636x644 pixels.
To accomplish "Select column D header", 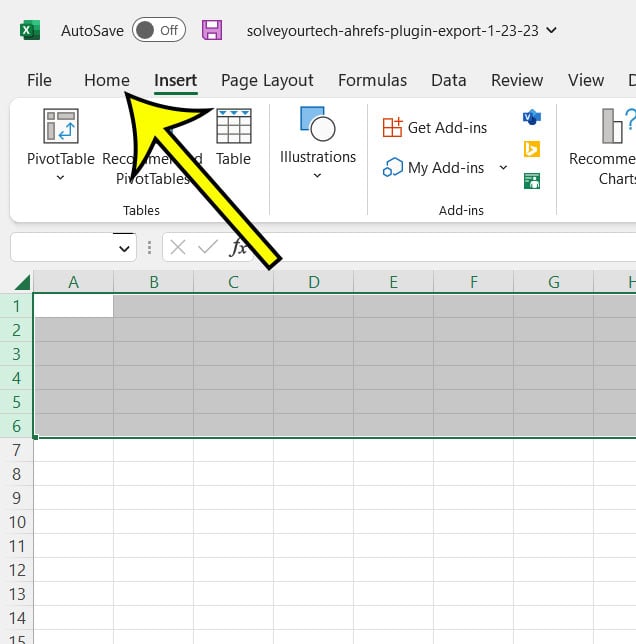I will click(x=314, y=282).
